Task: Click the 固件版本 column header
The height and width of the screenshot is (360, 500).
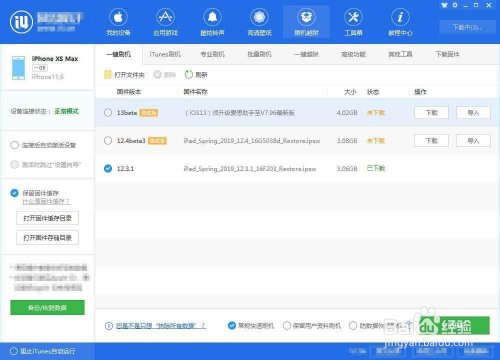Action: tap(129, 92)
